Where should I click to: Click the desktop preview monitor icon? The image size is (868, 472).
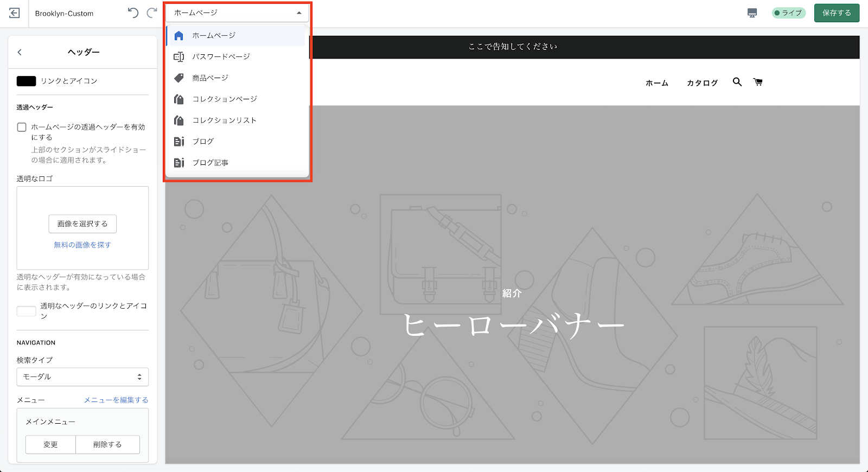[x=752, y=13]
